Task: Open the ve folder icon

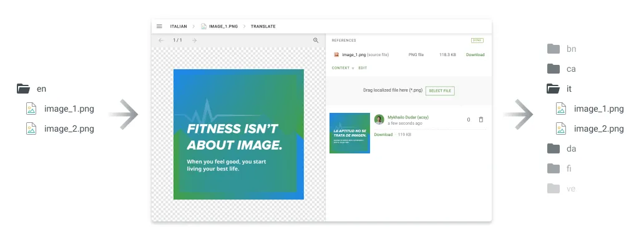Action: click(x=554, y=188)
